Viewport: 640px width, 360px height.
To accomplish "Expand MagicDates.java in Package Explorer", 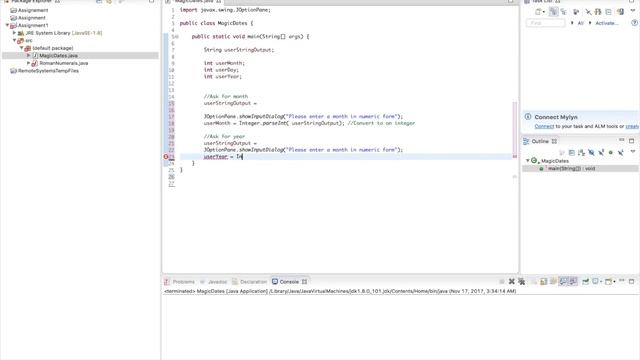I will (x=29, y=56).
